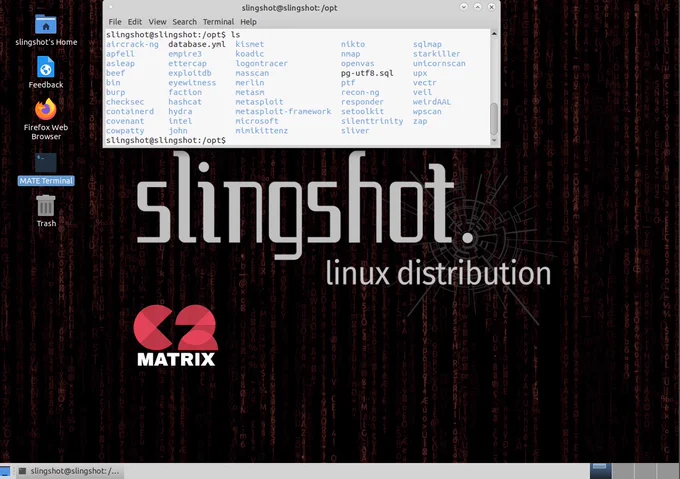Click the 'nmap' directory name
The height and width of the screenshot is (479, 680).
350,54
